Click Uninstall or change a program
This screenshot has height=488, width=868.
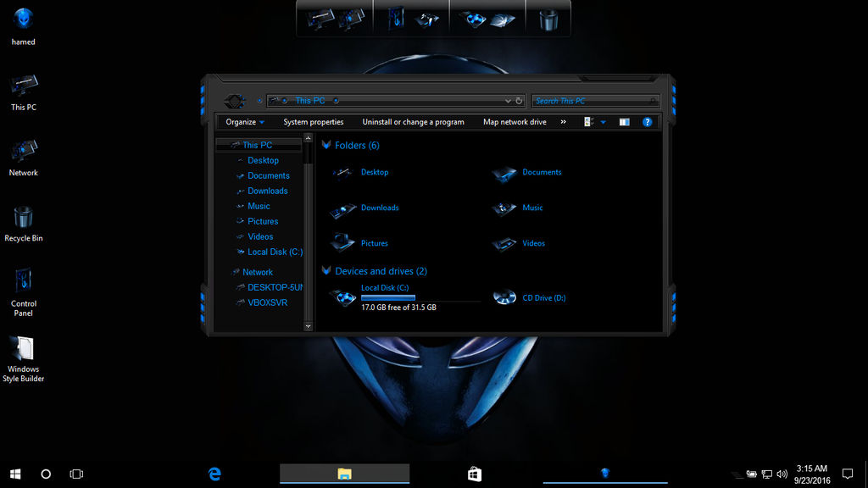[414, 121]
